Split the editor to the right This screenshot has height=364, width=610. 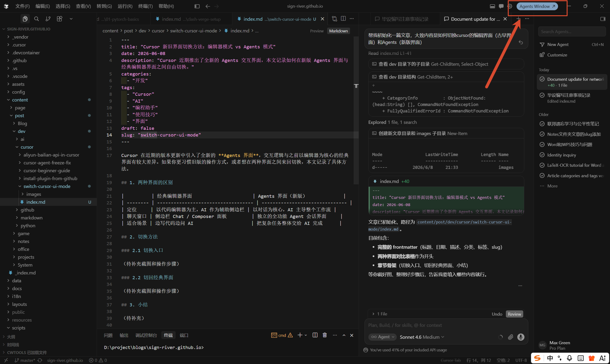click(x=343, y=19)
